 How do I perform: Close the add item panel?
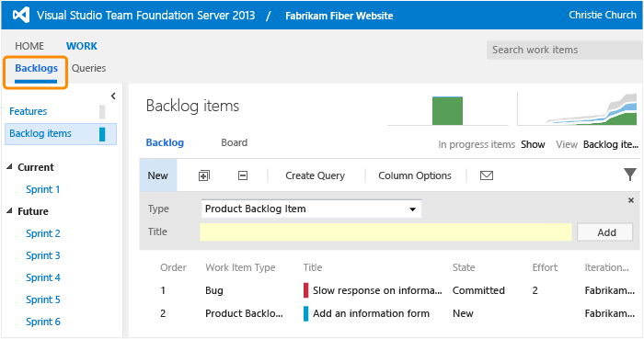pyautogui.click(x=631, y=200)
